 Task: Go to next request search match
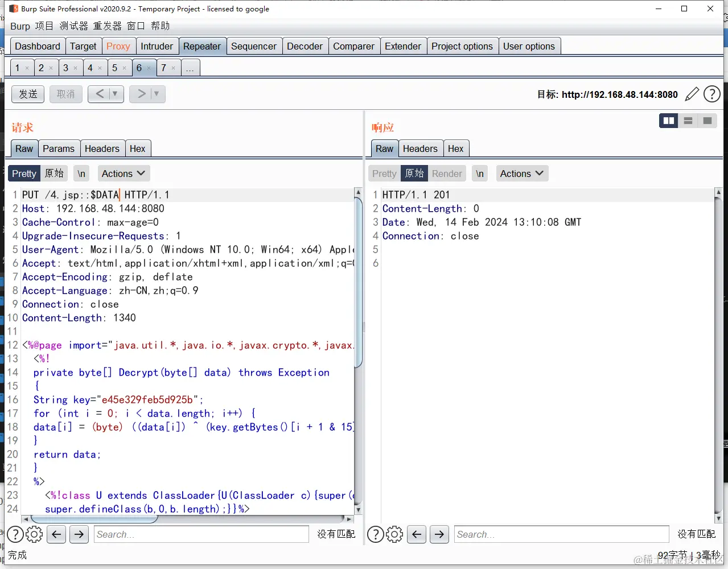click(79, 534)
